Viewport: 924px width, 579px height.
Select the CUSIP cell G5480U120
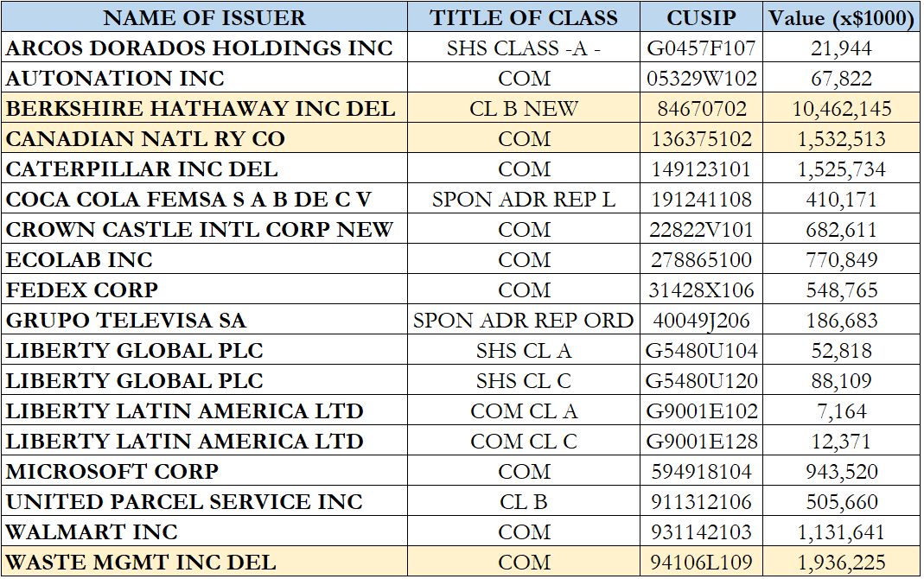[x=702, y=381]
